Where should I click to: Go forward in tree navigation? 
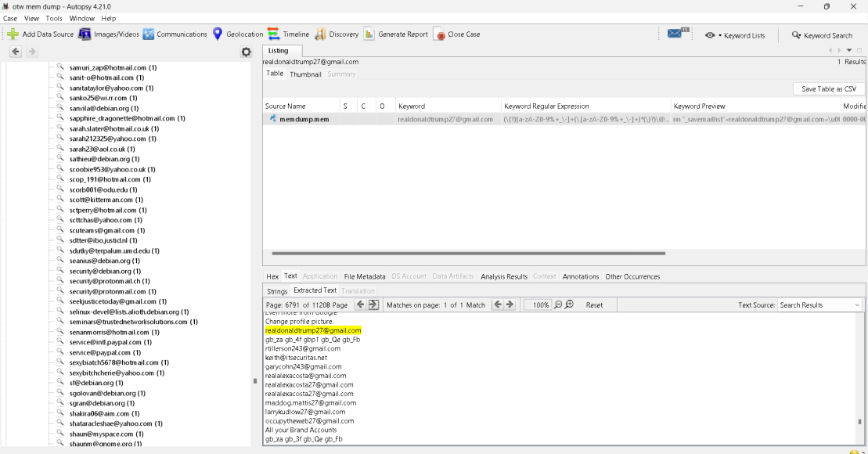point(32,52)
